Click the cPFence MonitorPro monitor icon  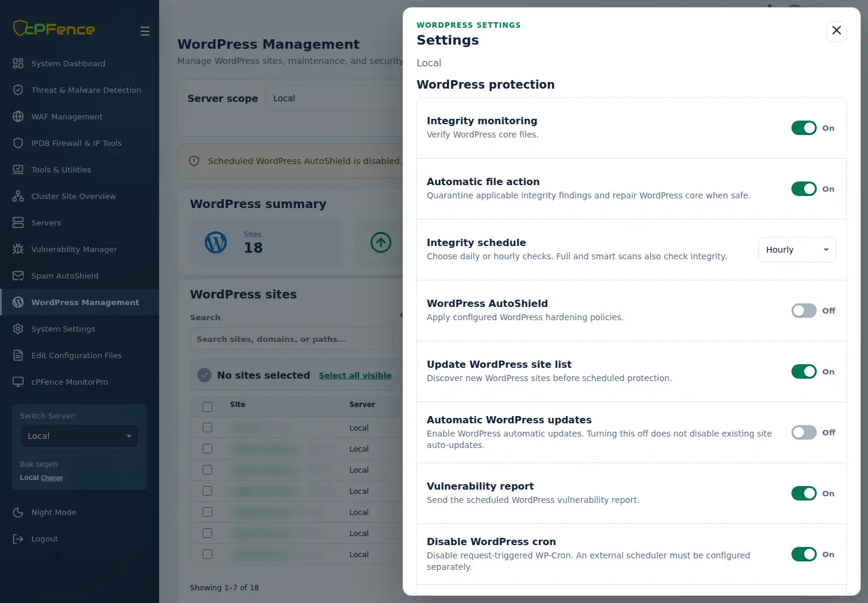[x=18, y=382]
